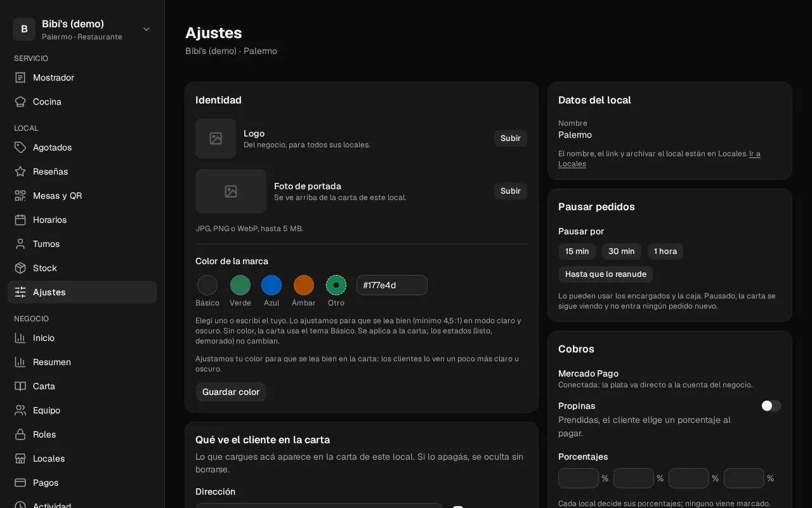Navigate to Reseñas
This screenshot has width=812, height=508.
[x=82, y=171]
